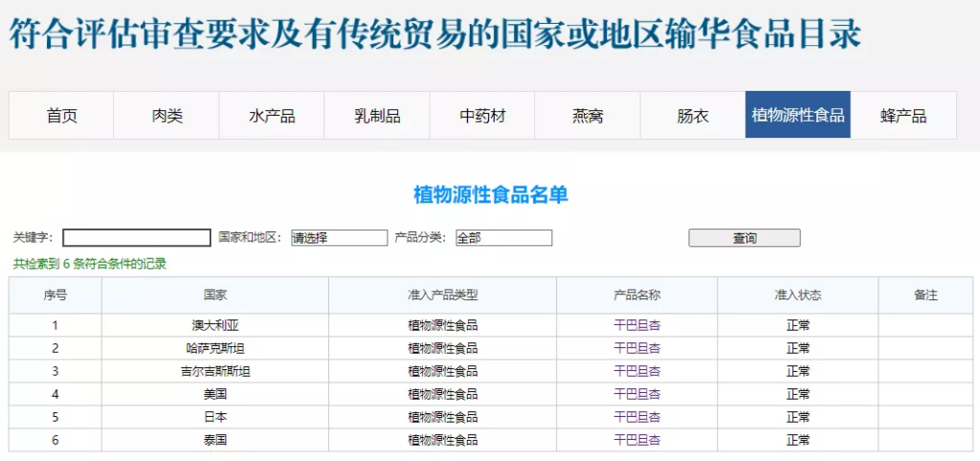Open 干巴旦杏 link for 吉尔吉斯斯坦
The height and width of the screenshot is (461, 980).
636,371
